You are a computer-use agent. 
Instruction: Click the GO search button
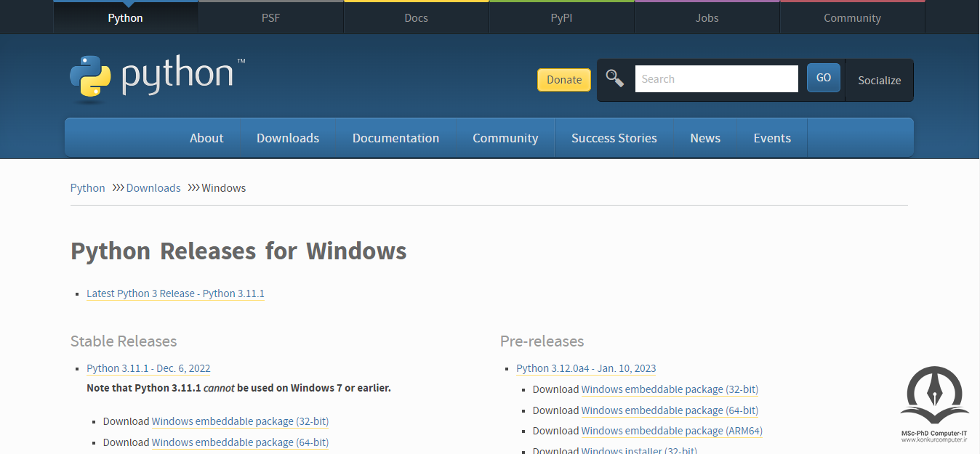point(823,78)
